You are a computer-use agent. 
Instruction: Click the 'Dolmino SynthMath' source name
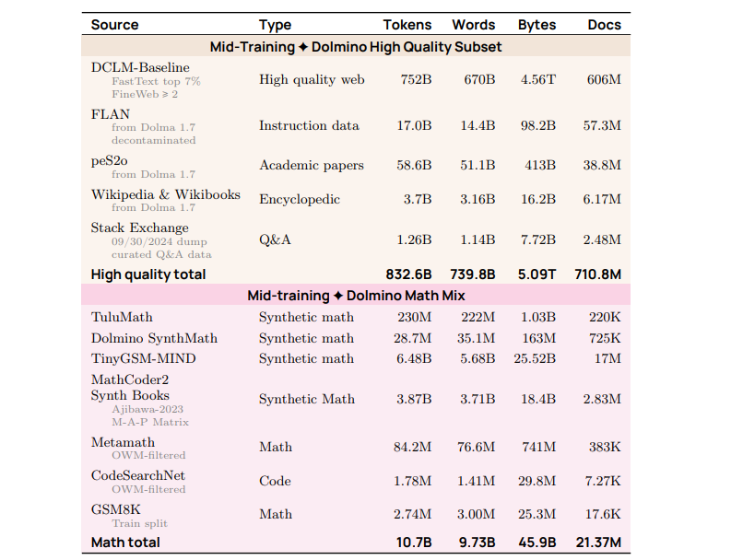pos(154,338)
